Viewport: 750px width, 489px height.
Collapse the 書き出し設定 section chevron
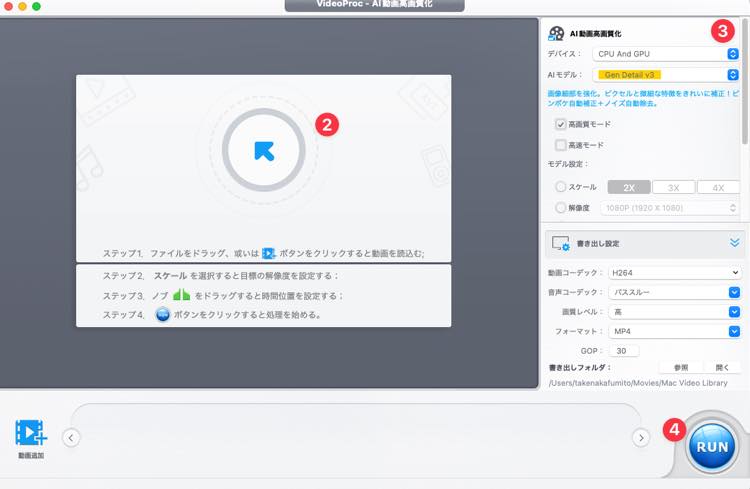pos(735,243)
